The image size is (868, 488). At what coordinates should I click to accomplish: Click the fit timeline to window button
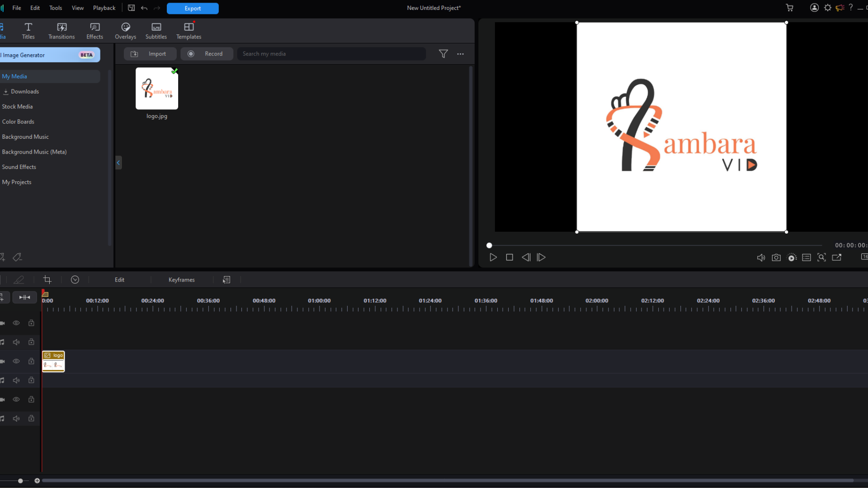pos(24,297)
